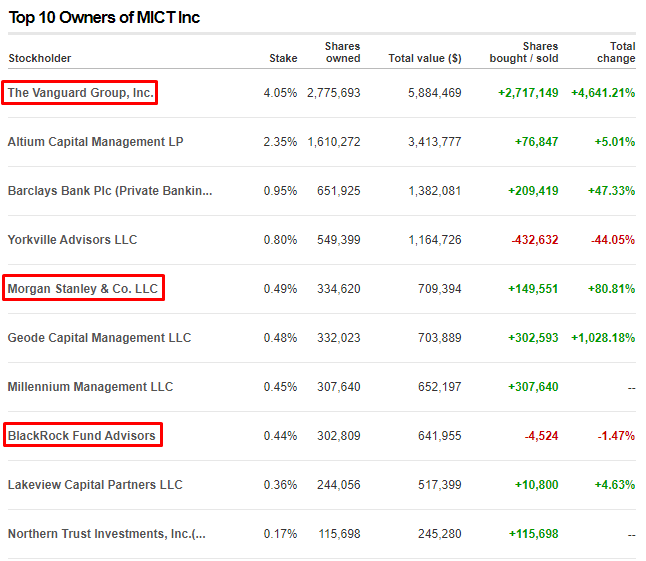Click the 332,023 shares owned cell
Image resolution: width=646 pixels, height=561 pixels.
tap(339, 338)
